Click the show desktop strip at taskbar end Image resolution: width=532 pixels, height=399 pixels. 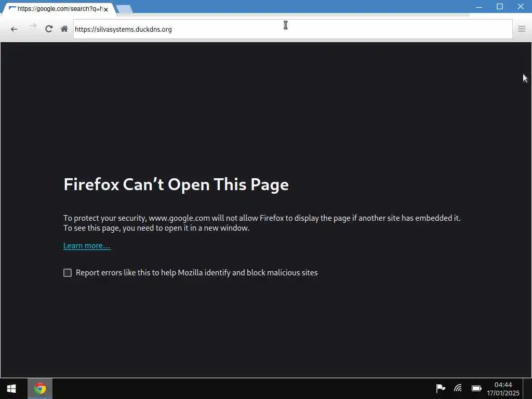pos(527,389)
